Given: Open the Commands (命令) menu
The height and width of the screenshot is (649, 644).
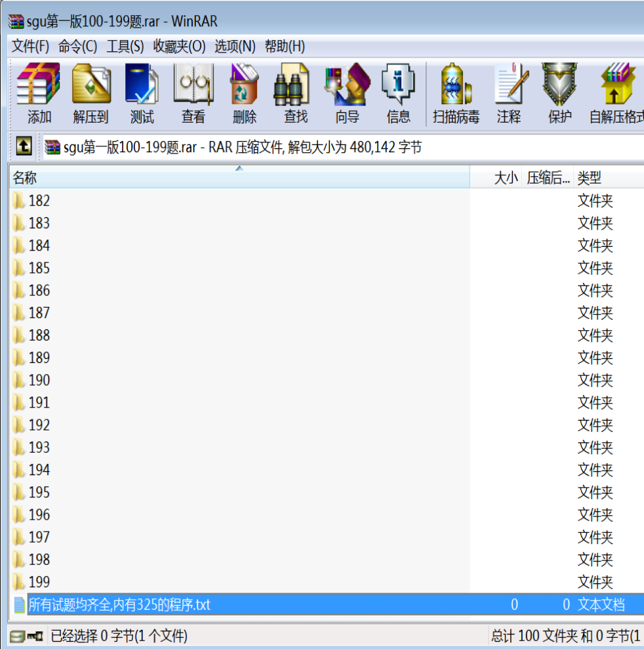Looking at the screenshot, I should tap(77, 46).
